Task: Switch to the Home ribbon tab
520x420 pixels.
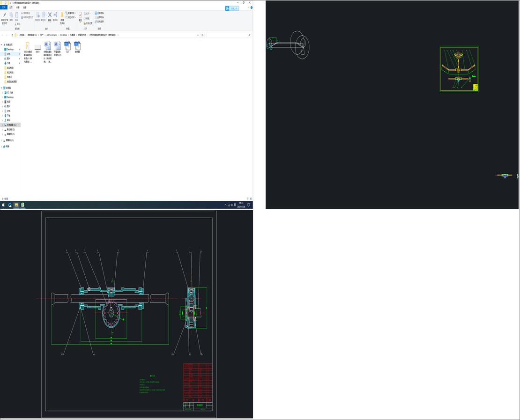Action: tap(11, 7)
